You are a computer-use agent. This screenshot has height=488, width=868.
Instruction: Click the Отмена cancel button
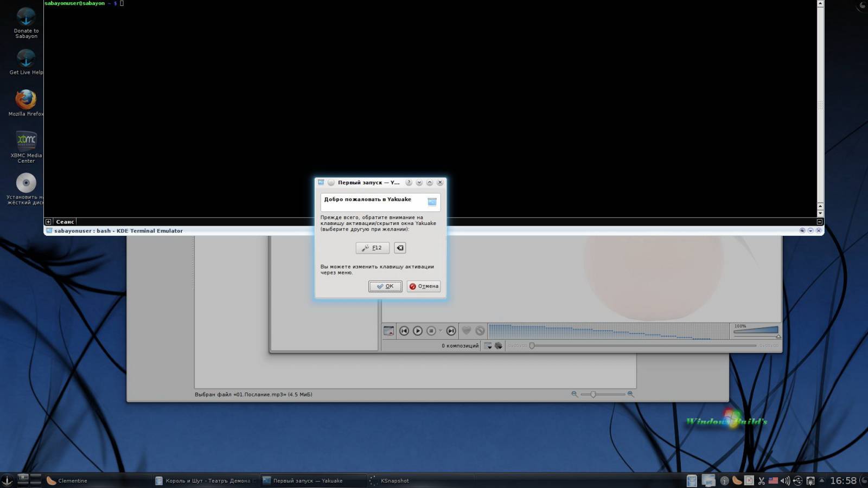coord(424,286)
